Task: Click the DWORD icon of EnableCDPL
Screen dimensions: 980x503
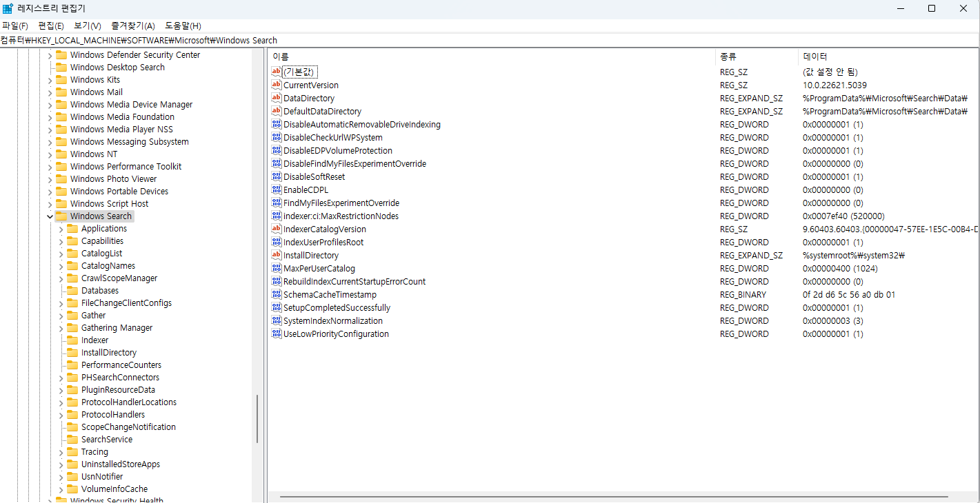Action: (277, 189)
